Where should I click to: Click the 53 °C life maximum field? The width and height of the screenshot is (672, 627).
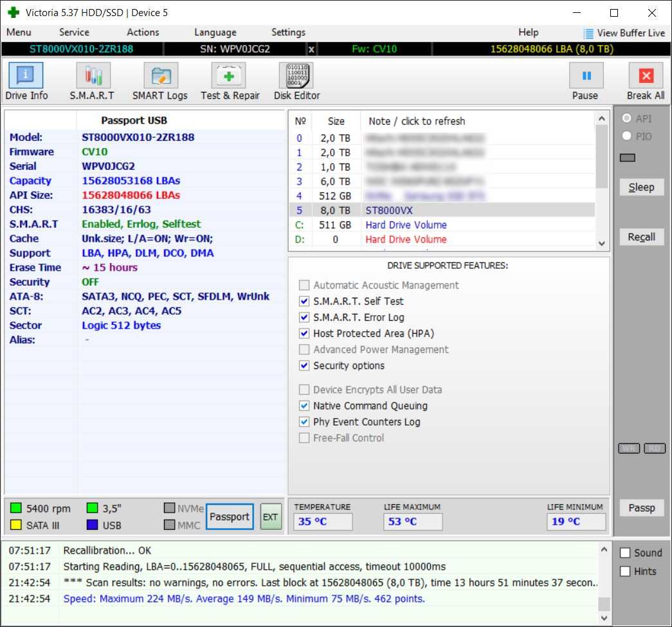coord(413,522)
